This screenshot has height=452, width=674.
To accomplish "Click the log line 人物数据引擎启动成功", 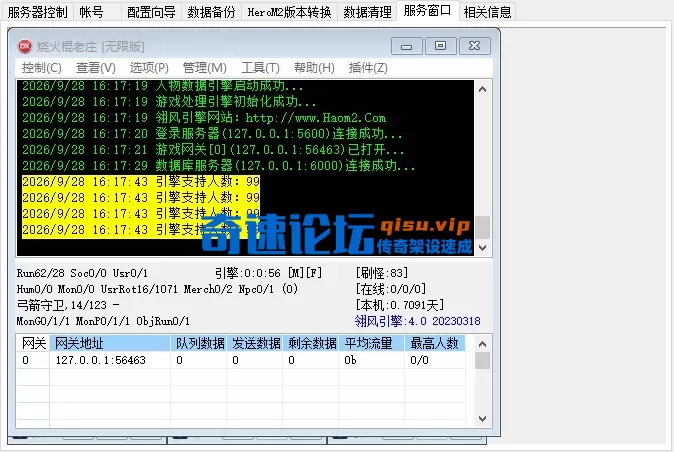I will pos(162,86).
